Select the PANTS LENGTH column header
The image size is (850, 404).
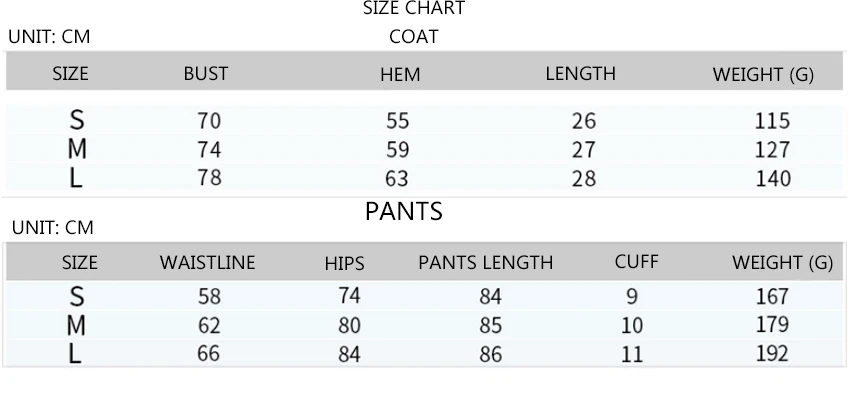point(485,263)
